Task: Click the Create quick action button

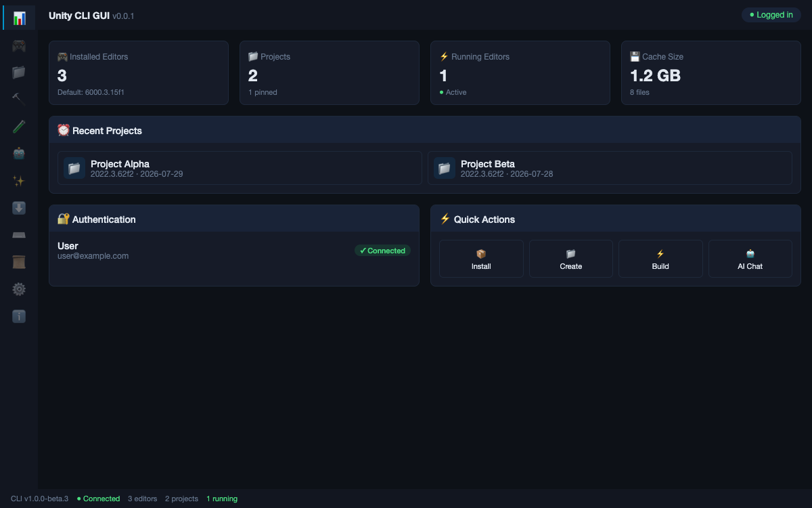Action: [x=571, y=259]
